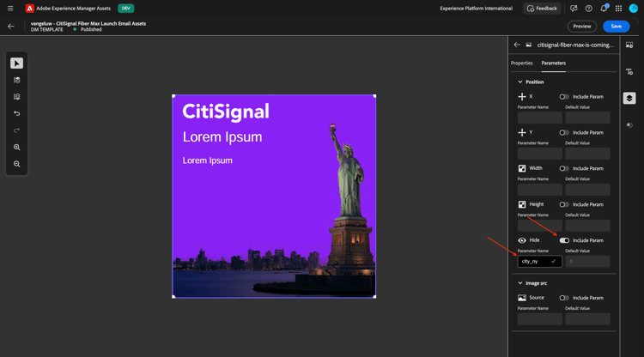
Task: Click the Adobe logo icon
Action: pos(29,9)
